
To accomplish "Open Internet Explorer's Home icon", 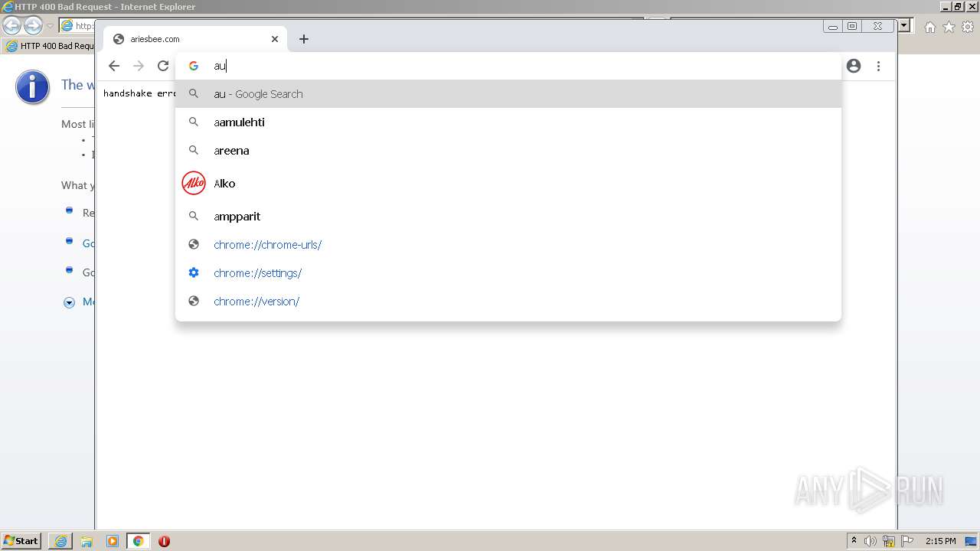I will tap(929, 27).
